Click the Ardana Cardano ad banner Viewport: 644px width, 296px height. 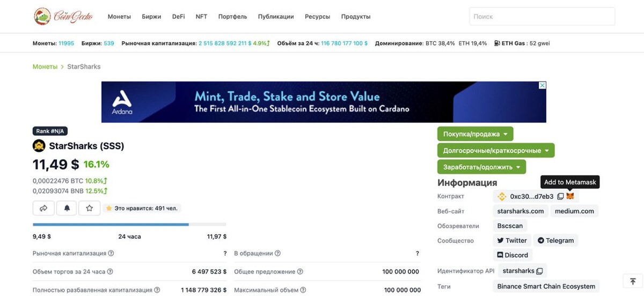tap(324, 102)
